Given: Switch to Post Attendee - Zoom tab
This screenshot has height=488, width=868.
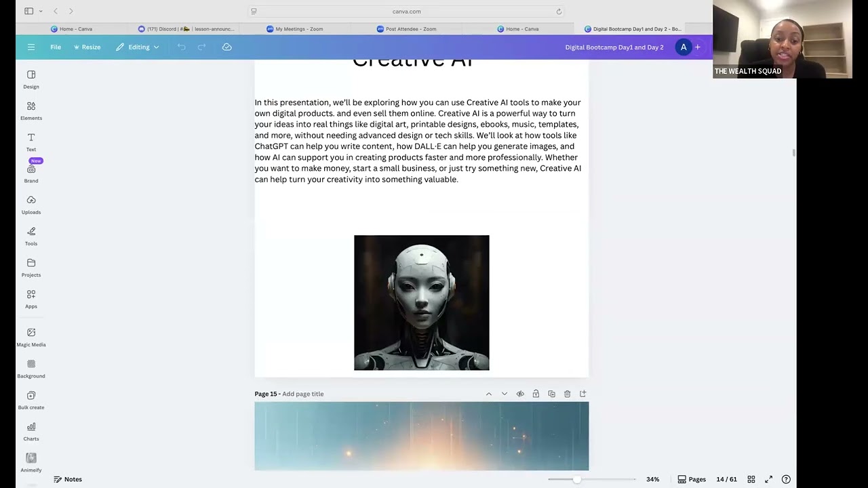Looking at the screenshot, I should [x=407, y=29].
